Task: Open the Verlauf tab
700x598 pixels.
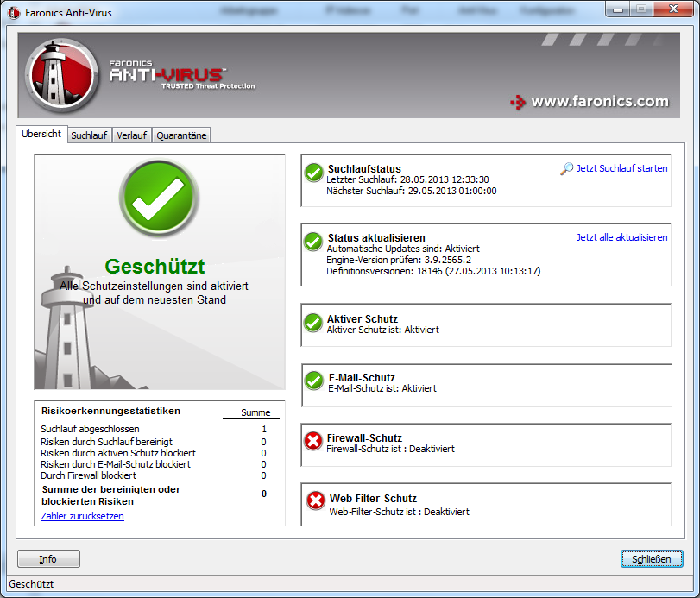Action: 132,135
